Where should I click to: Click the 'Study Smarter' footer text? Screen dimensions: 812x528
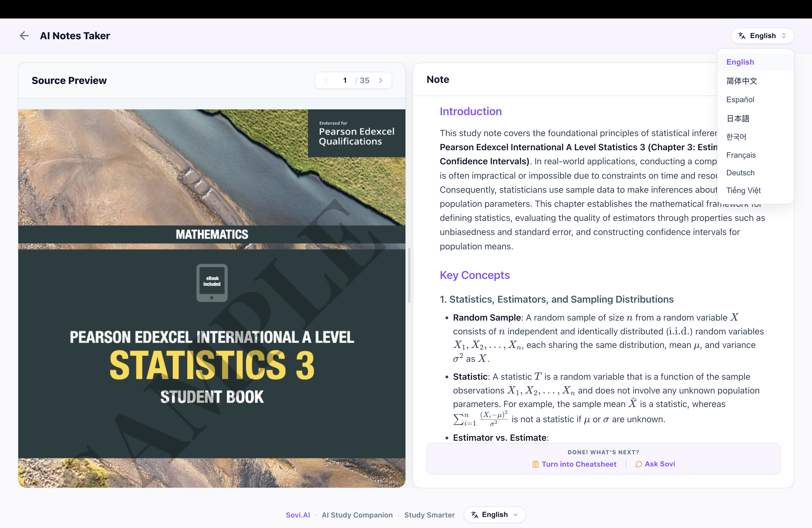[x=429, y=515]
